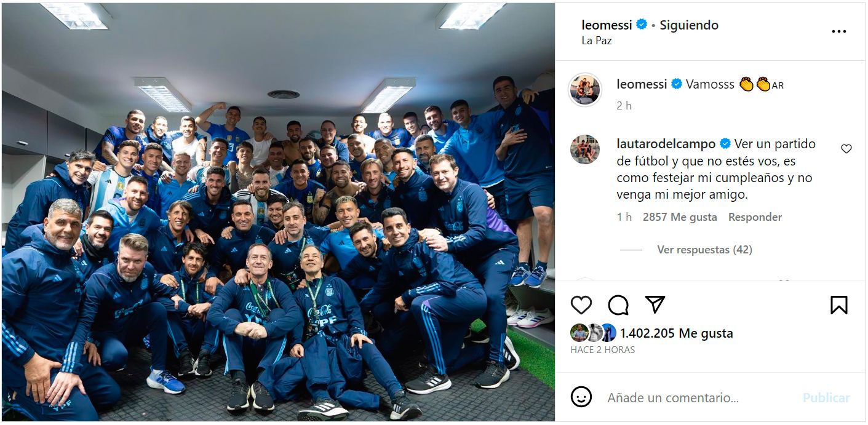Open comments via the speech bubble icon

(618, 305)
